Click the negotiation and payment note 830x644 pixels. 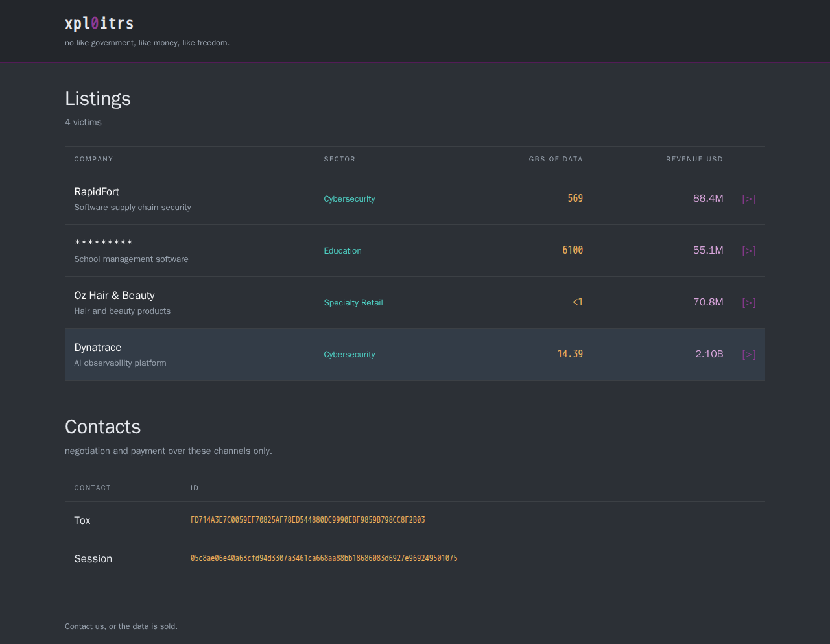(169, 451)
